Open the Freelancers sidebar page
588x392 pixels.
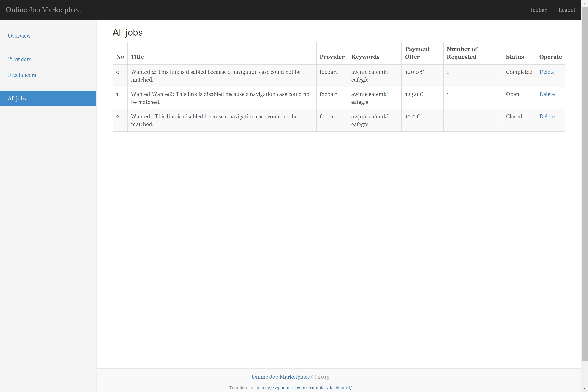tap(22, 75)
